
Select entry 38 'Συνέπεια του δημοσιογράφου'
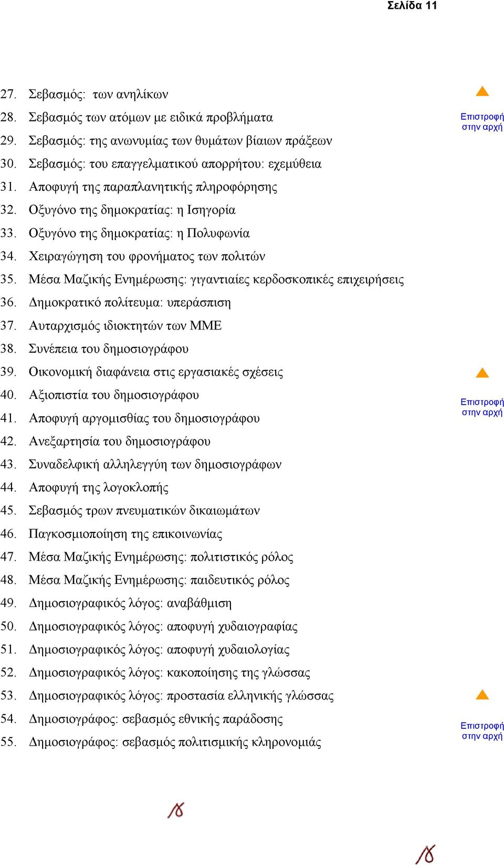[x=108, y=349]
